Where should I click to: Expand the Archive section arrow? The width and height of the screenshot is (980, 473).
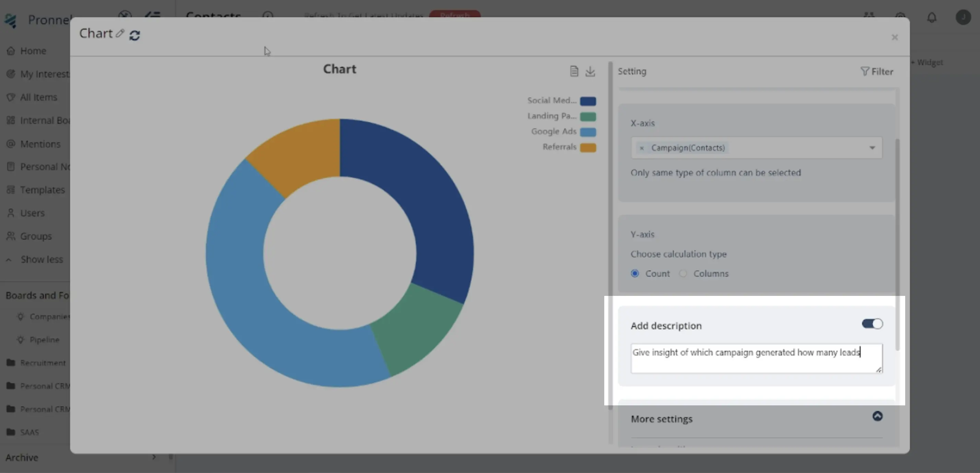click(154, 457)
